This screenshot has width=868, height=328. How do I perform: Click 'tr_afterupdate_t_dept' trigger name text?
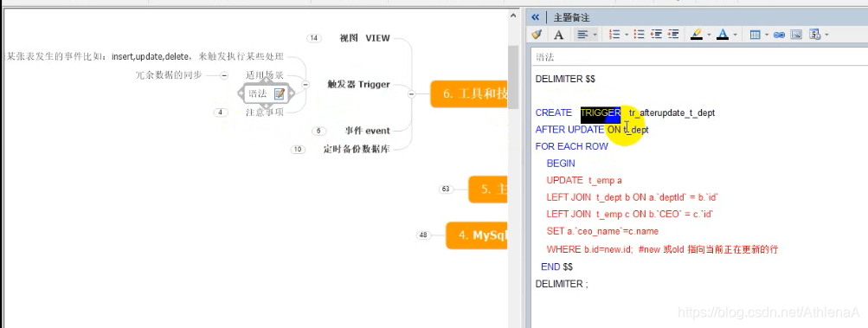pyautogui.click(x=672, y=113)
